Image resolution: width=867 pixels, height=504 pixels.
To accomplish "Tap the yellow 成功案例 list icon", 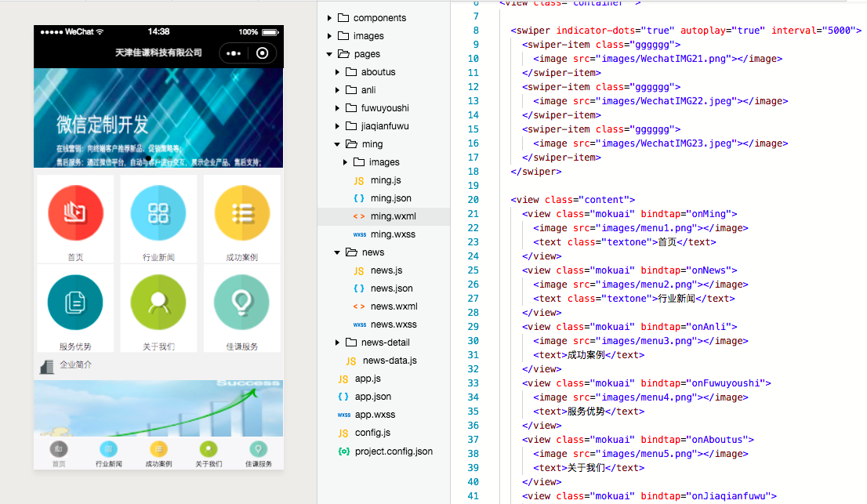I will [x=241, y=212].
